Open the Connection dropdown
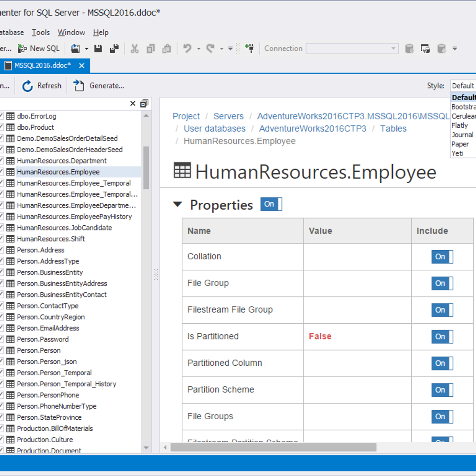 click(x=393, y=48)
